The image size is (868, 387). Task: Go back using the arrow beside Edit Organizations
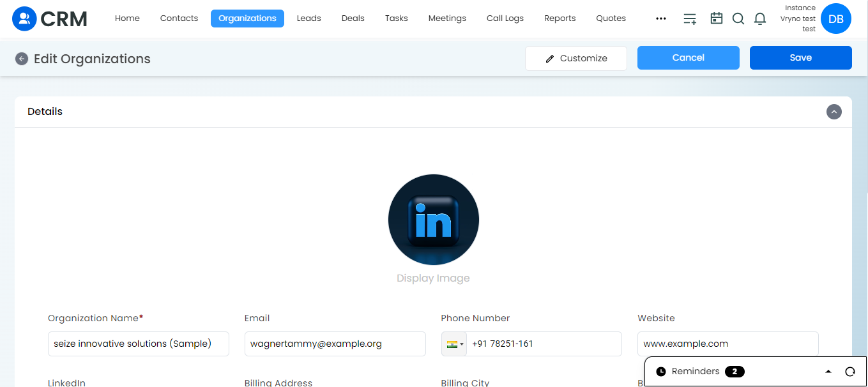tap(22, 59)
